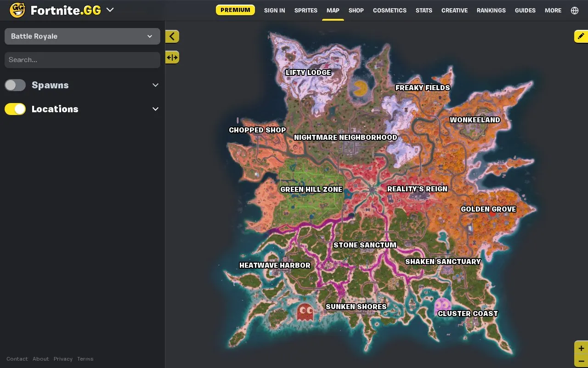
Task: Select the HEATWAVE HARBOR map label
Action: coord(275,265)
